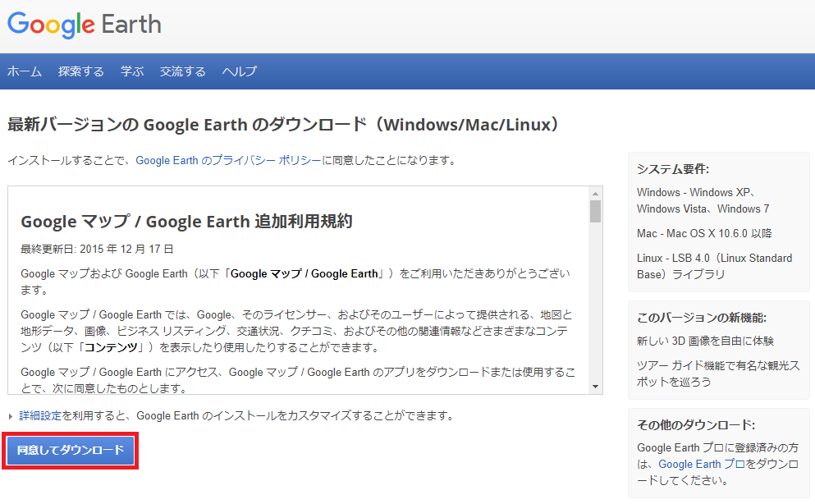Open the ヘルプ menu item
This screenshot has height=504, width=815.
[240, 71]
